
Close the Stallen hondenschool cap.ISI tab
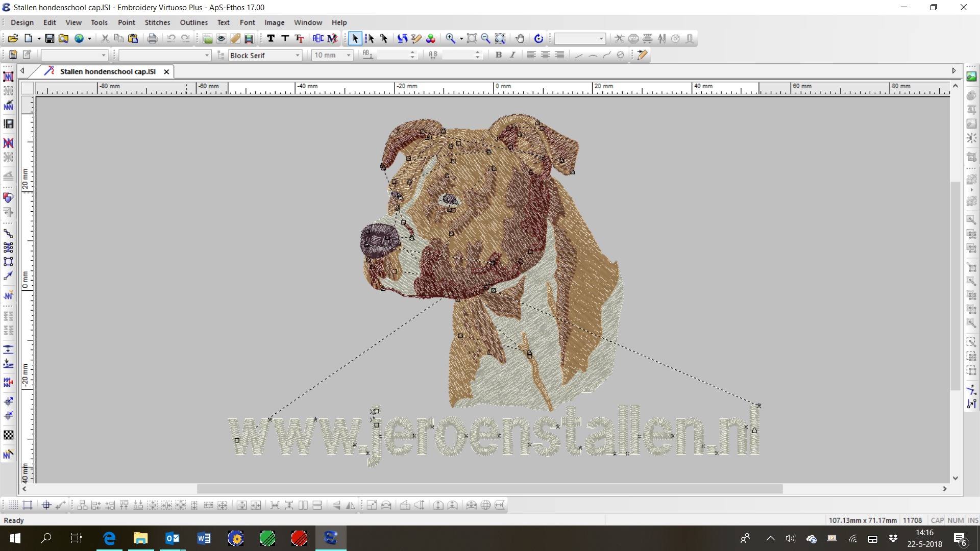pos(166,72)
